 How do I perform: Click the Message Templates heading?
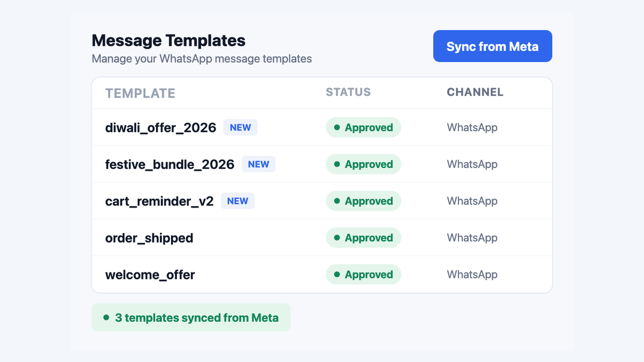coord(169,40)
